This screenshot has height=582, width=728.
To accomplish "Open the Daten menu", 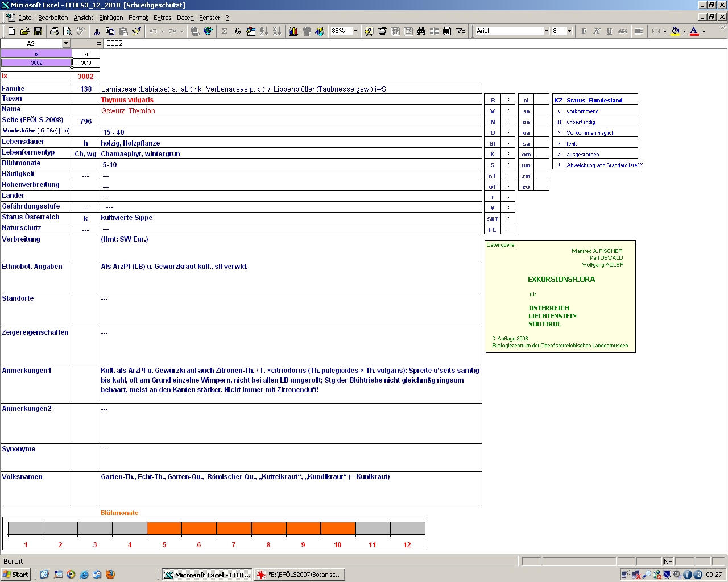I will point(185,18).
